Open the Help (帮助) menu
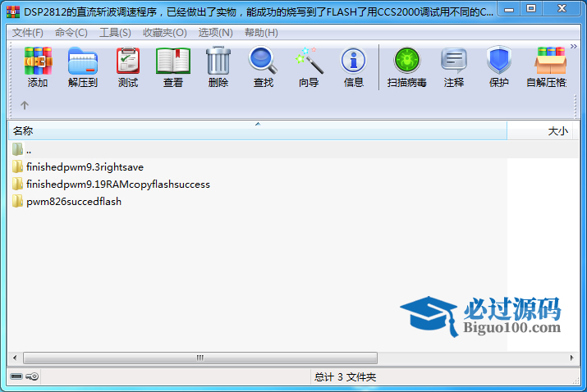This screenshot has height=392, width=587. pos(261,33)
